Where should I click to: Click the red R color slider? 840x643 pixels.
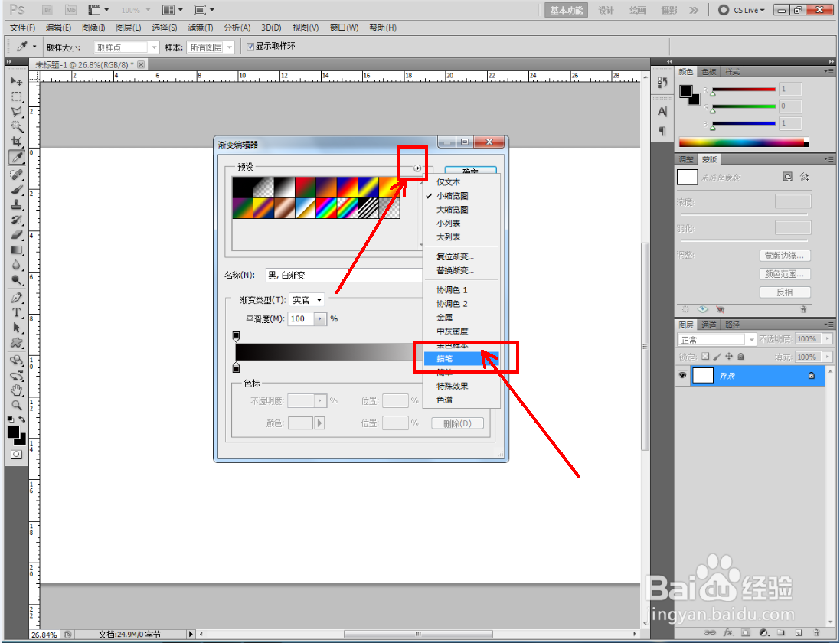click(x=744, y=90)
